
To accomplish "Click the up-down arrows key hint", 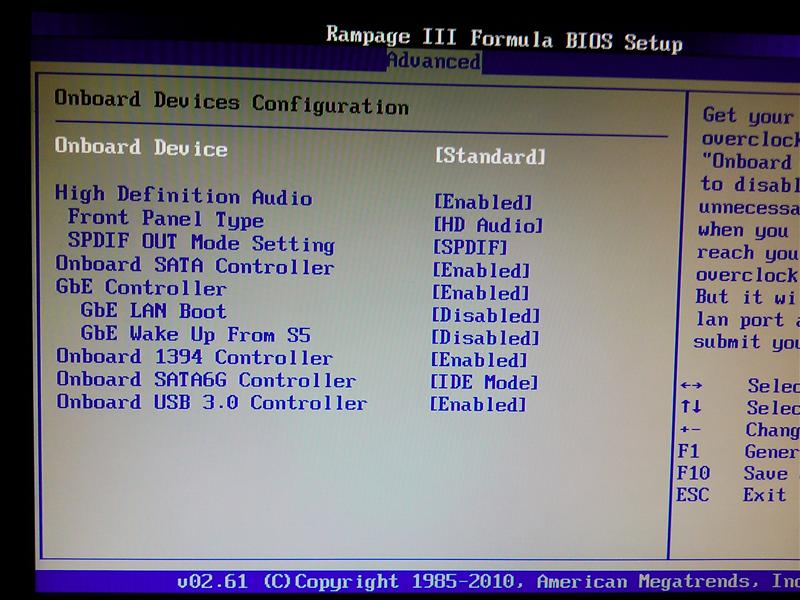I will pyautogui.click(x=690, y=408).
